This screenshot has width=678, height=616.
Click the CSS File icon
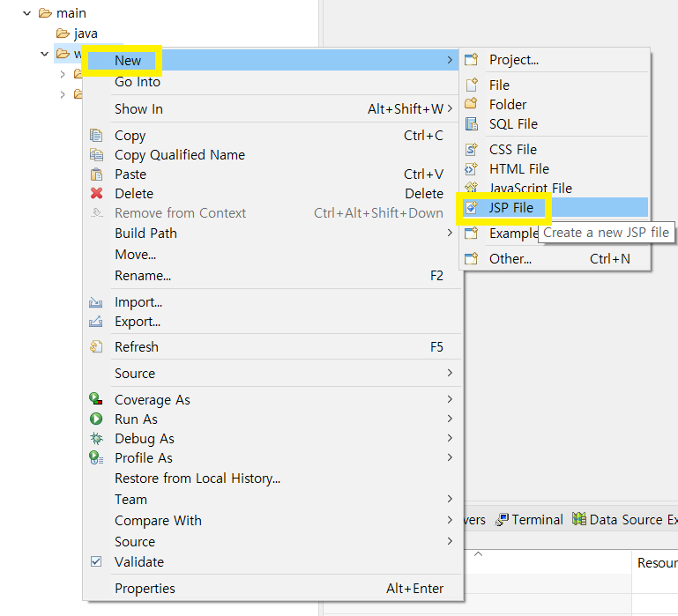click(x=472, y=149)
